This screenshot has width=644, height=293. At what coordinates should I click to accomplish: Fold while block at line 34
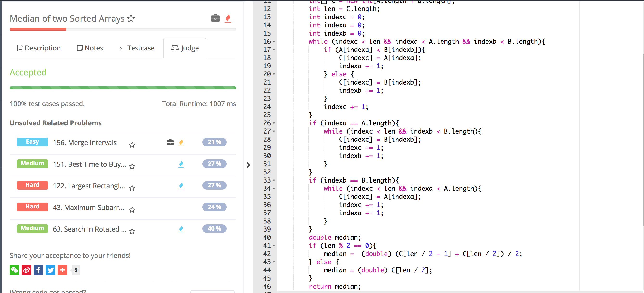(x=274, y=189)
